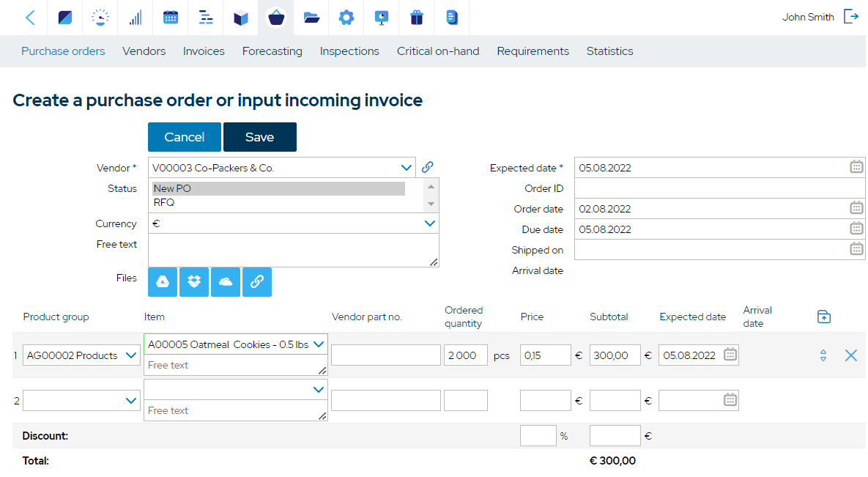Attach file from Dropbox
This screenshot has width=868, height=477.
click(x=194, y=282)
